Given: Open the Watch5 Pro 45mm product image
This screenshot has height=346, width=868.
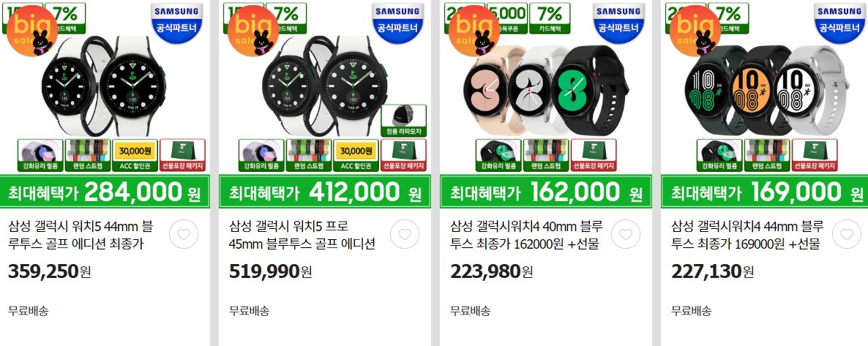Looking at the screenshot, I should (x=325, y=87).
